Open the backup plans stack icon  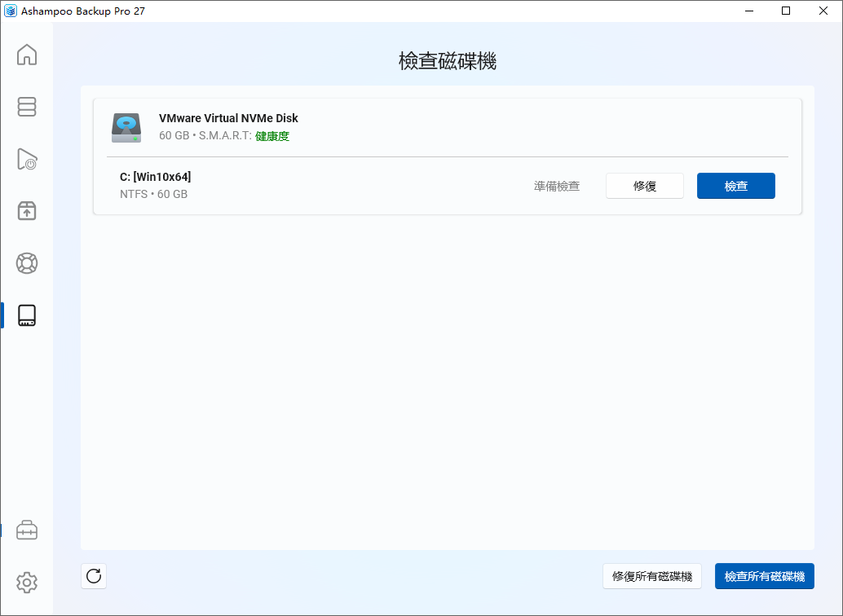26,107
